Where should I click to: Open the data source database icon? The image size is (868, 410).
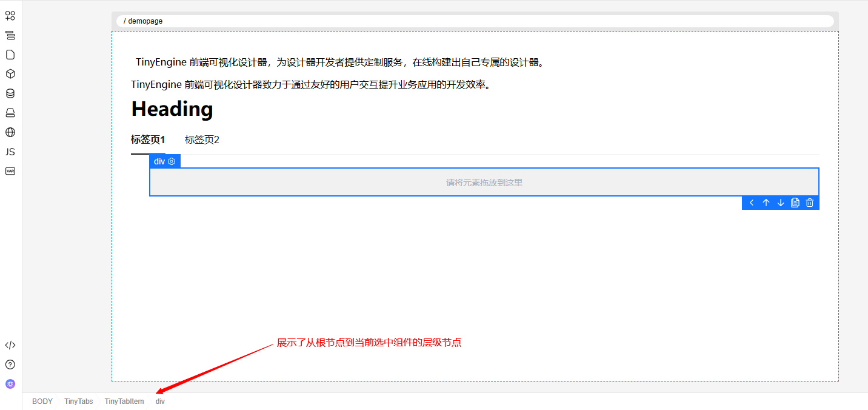(x=10, y=93)
